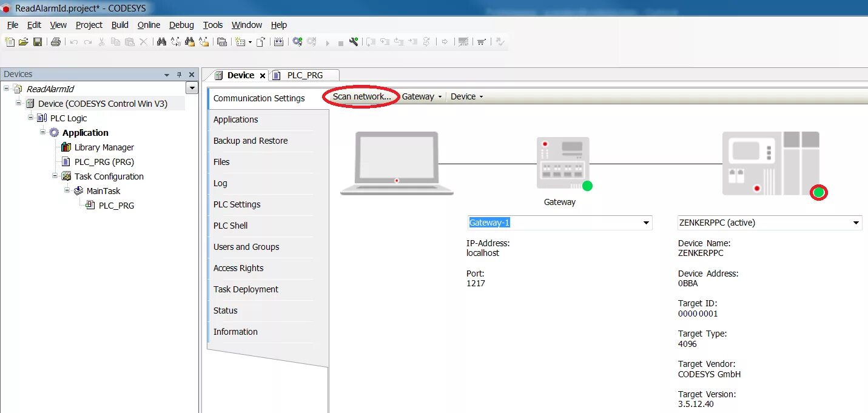Click the Cut scissors icon
The height and width of the screenshot is (413, 868).
(x=101, y=42)
